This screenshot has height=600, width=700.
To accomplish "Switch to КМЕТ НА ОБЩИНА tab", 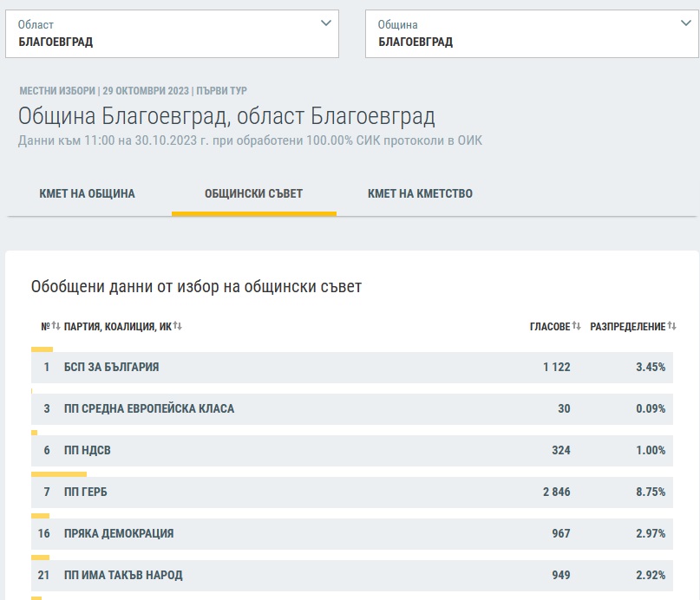I will 87,193.
